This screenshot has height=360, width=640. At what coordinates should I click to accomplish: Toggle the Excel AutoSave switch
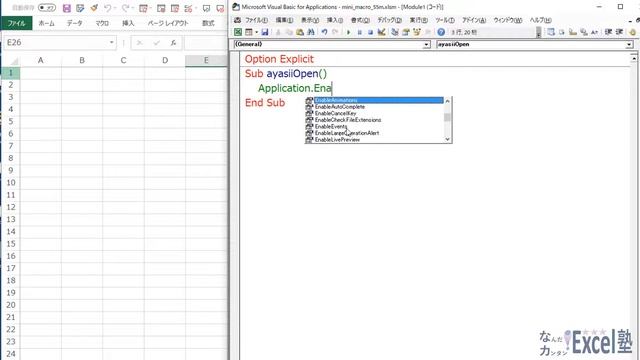[47, 8]
